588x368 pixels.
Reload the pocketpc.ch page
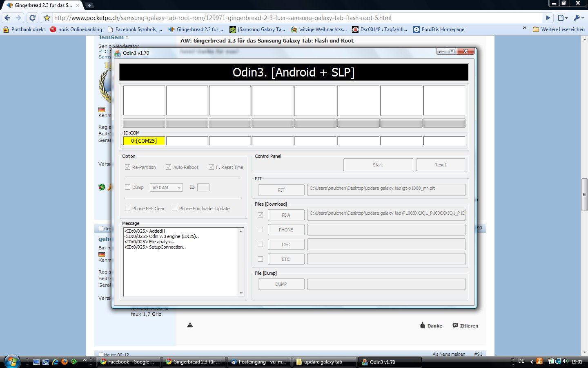coord(33,18)
